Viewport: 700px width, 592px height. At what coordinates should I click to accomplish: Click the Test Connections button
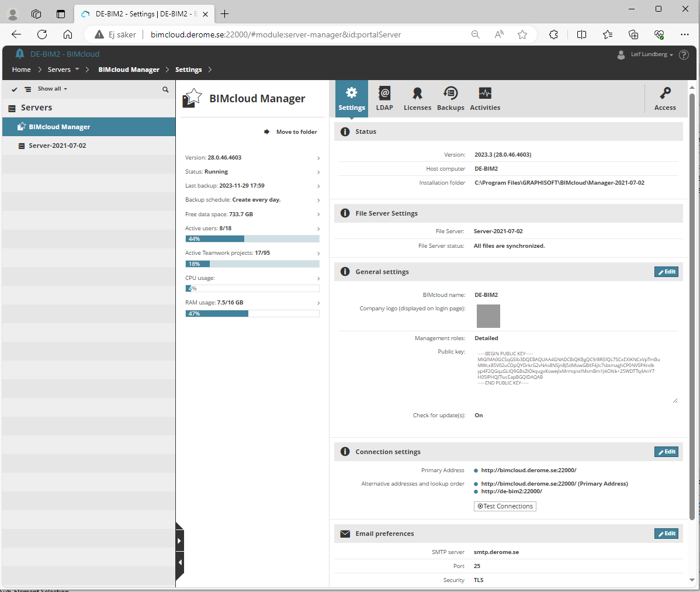tap(505, 506)
